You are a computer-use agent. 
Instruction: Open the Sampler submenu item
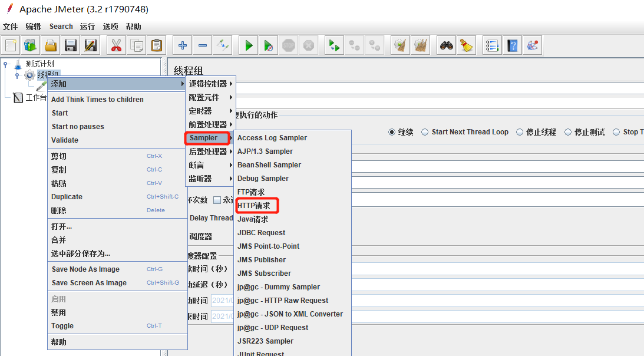point(210,138)
